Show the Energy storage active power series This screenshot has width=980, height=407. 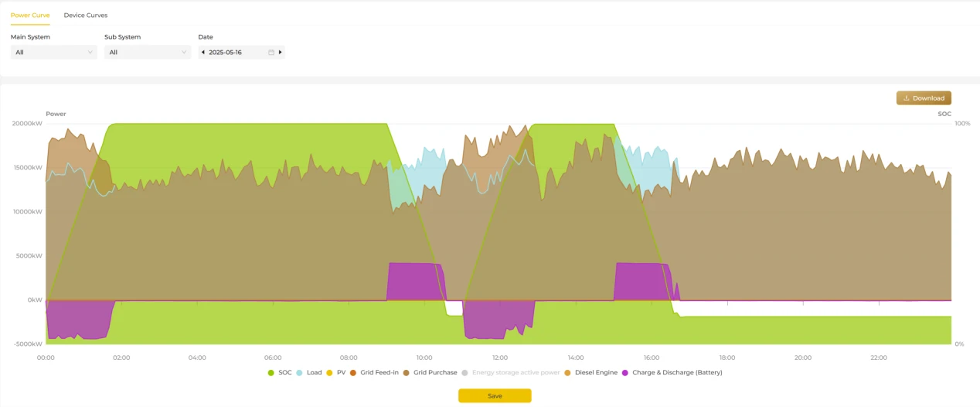[511, 373]
